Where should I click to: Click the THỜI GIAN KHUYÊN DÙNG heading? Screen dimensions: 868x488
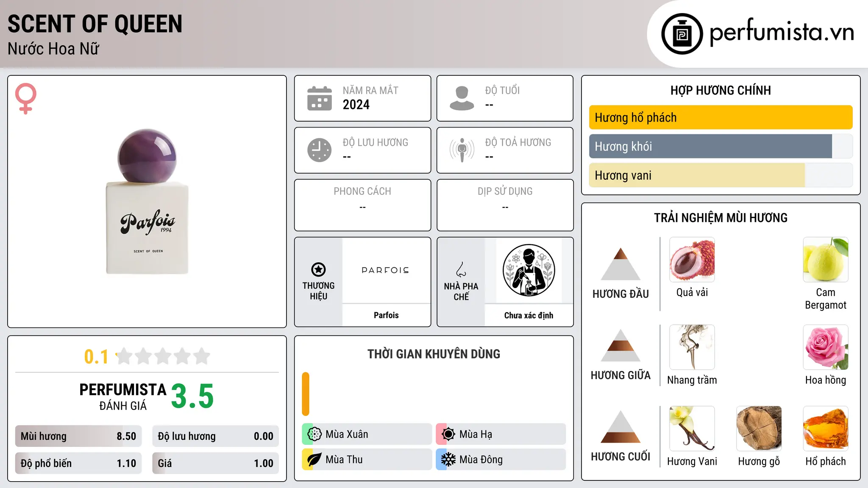pos(434,354)
